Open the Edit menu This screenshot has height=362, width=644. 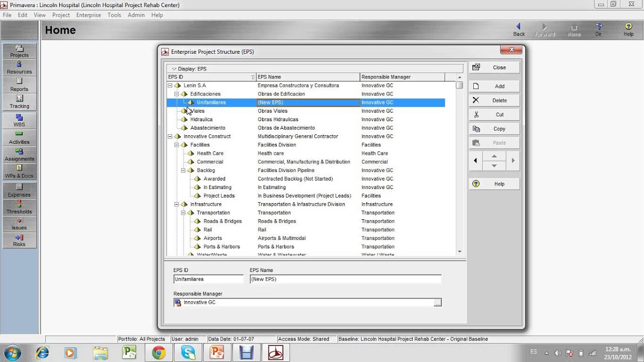23,15
